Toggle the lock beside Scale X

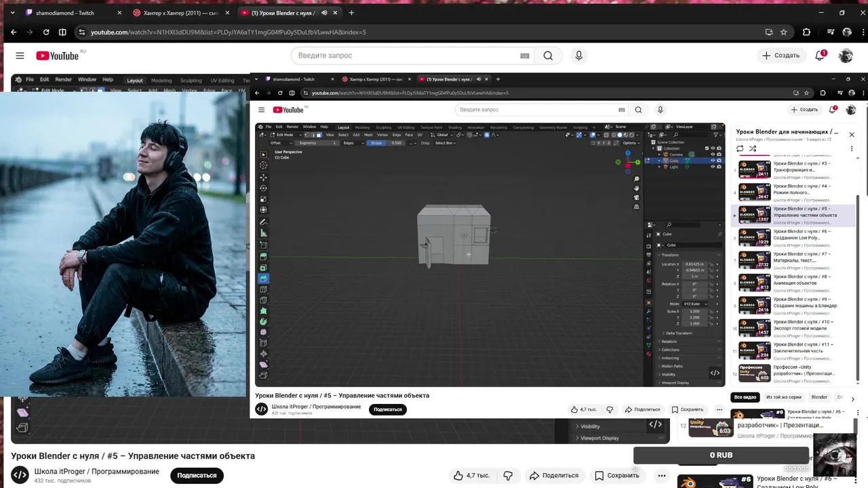711,312
